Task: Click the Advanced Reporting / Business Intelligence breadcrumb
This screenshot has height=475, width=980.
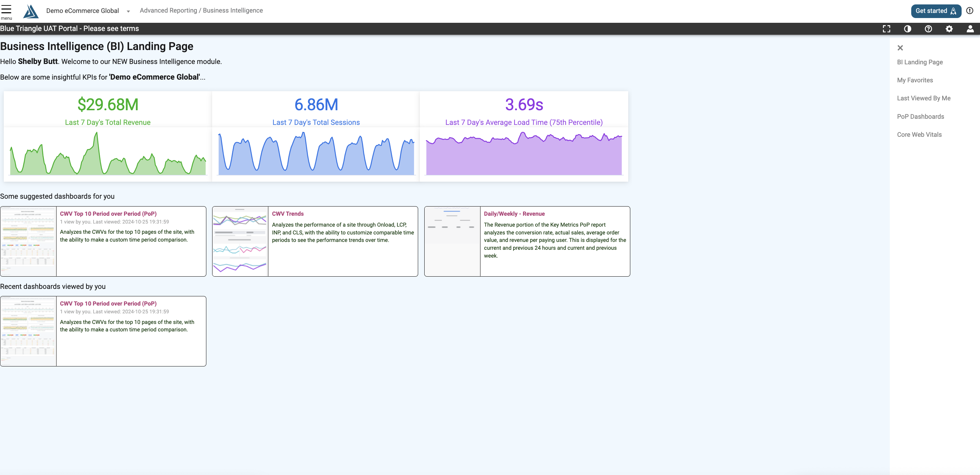Action: [x=201, y=11]
